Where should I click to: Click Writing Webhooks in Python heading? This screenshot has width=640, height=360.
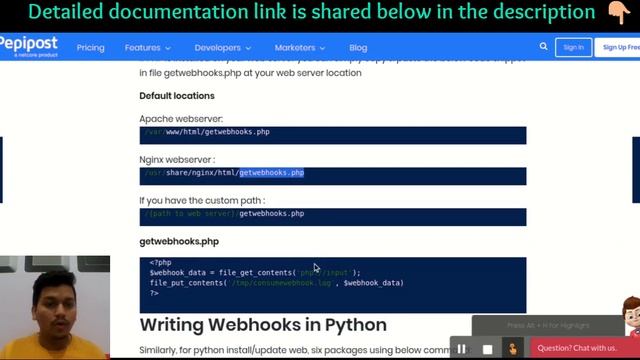263,325
